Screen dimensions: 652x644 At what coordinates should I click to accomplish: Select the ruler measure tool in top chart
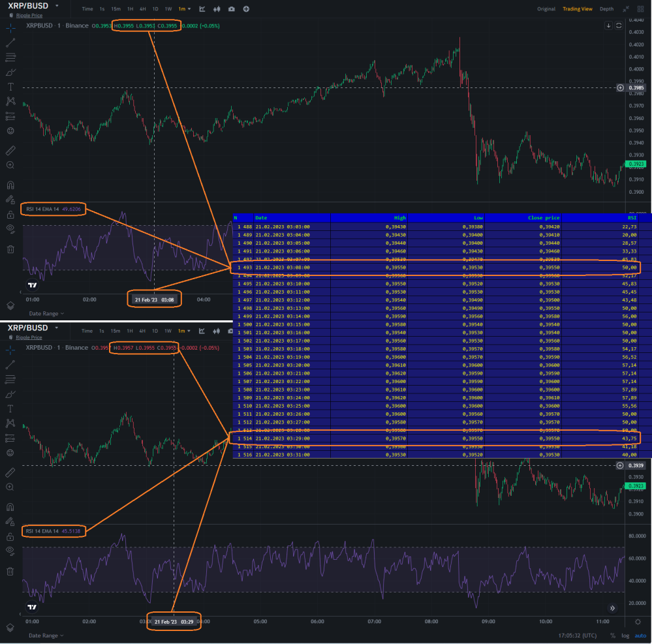click(10, 150)
